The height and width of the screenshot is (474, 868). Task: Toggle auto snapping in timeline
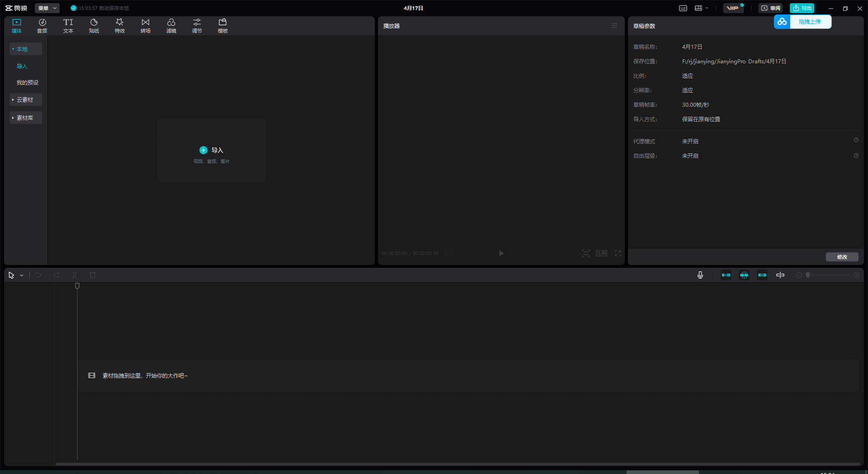pos(744,275)
